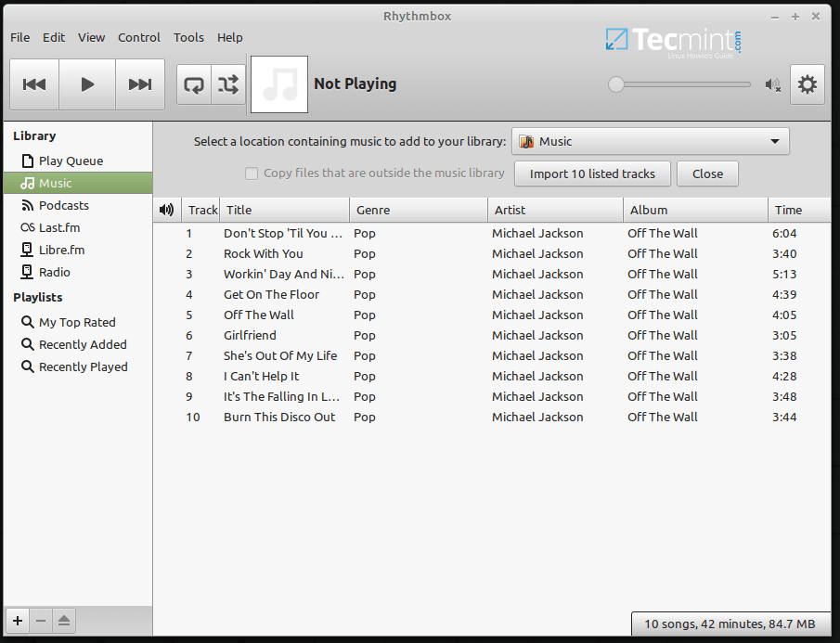Select the track Burn This Disco Out

click(492, 417)
